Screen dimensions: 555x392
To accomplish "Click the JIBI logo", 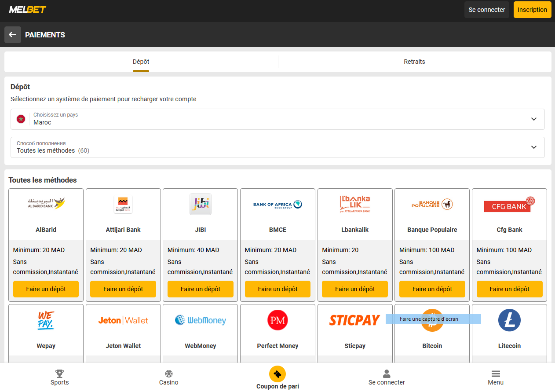I will point(201,204).
